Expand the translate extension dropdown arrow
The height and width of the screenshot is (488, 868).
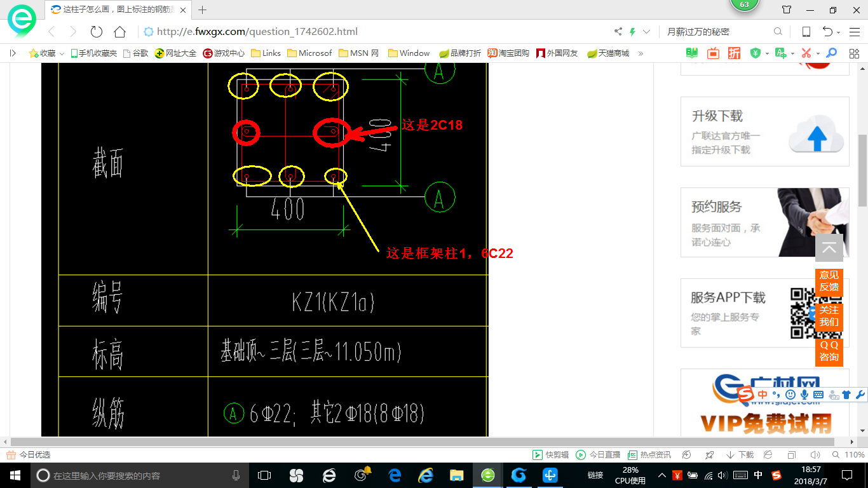[x=792, y=53]
